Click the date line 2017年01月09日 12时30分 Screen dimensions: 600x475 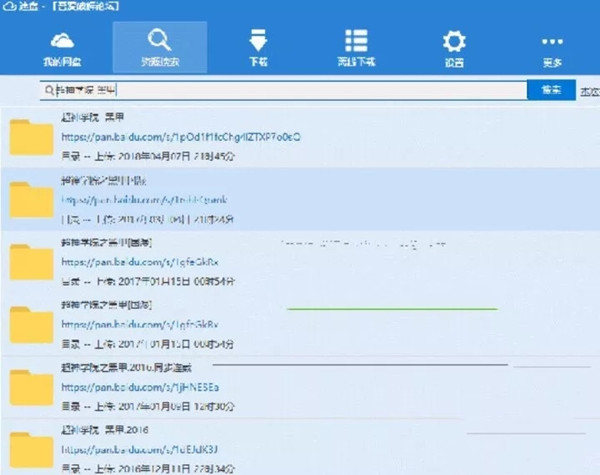tap(148, 406)
